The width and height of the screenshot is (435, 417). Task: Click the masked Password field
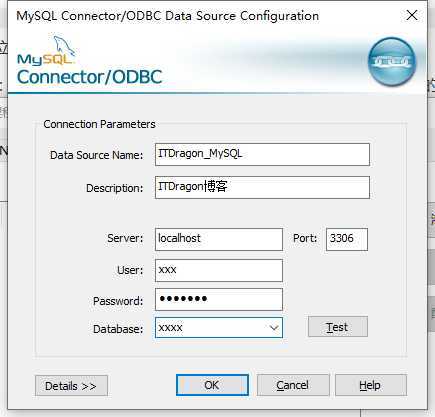(219, 299)
